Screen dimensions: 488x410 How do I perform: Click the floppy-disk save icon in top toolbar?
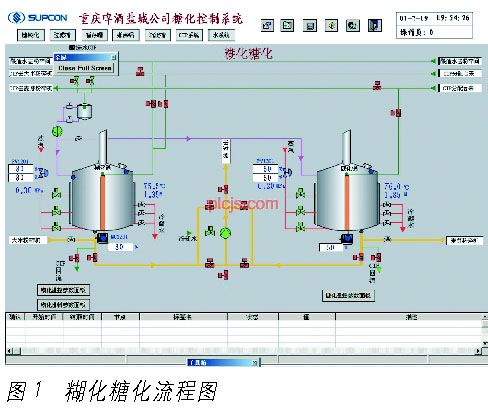click(x=310, y=25)
